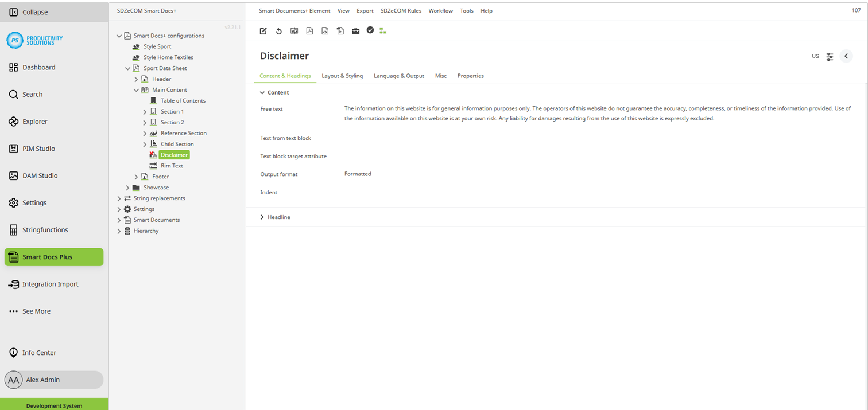Image resolution: width=868 pixels, height=410 pixels.
Task: Click the briefcase toolbar icon
Action: point(355,31)
